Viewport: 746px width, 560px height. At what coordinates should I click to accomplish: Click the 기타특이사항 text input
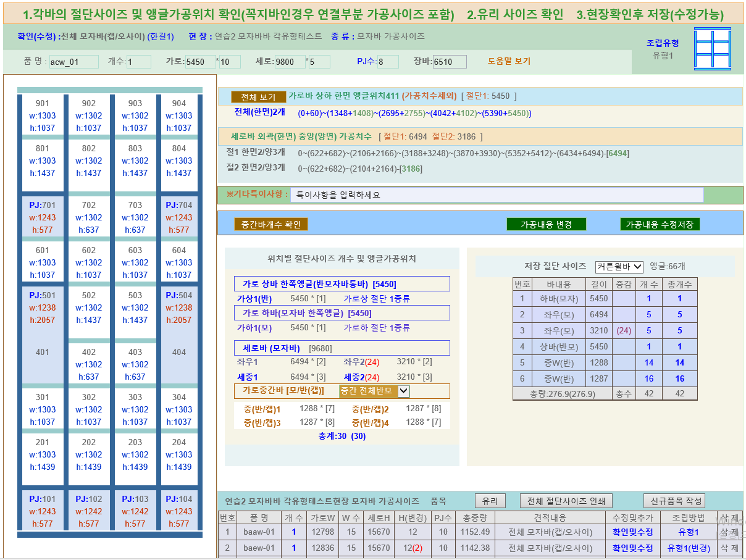(x=497, y=194)
